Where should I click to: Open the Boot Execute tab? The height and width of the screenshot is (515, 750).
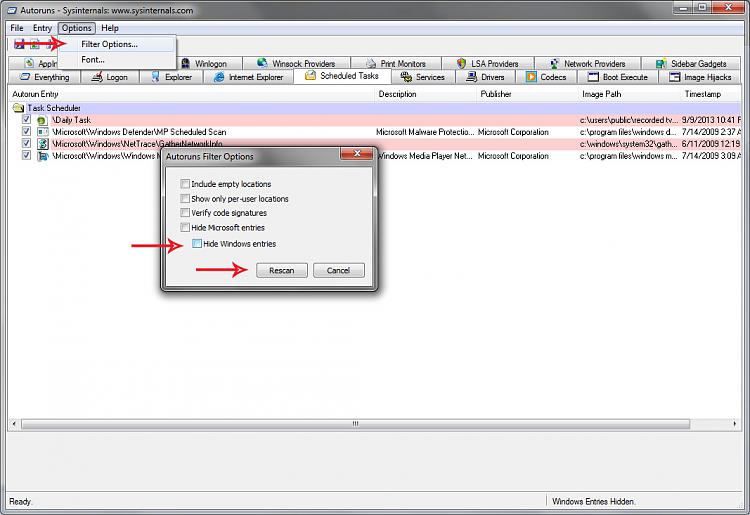pyautogui.click(x=618, y=77)
